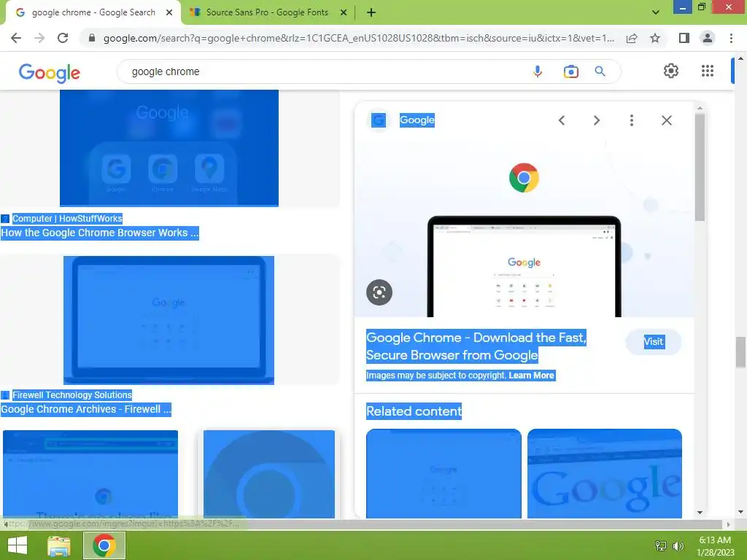
Task: Open preview panel more options menu
Action: coord(632,120)
